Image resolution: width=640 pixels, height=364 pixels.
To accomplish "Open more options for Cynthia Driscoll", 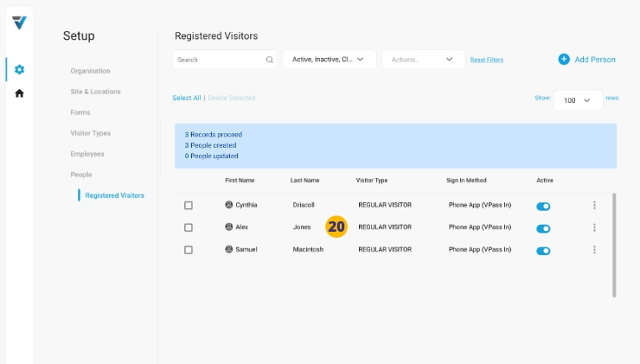I will 594,205.
